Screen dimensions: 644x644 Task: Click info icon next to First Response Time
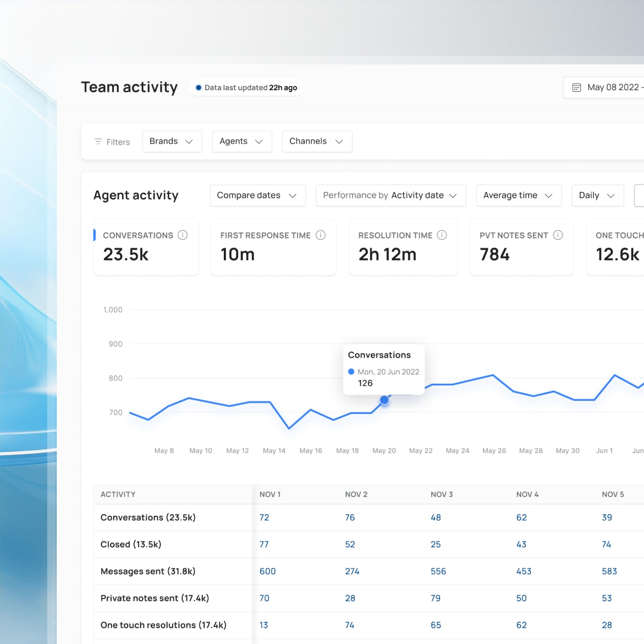(320, 235)
